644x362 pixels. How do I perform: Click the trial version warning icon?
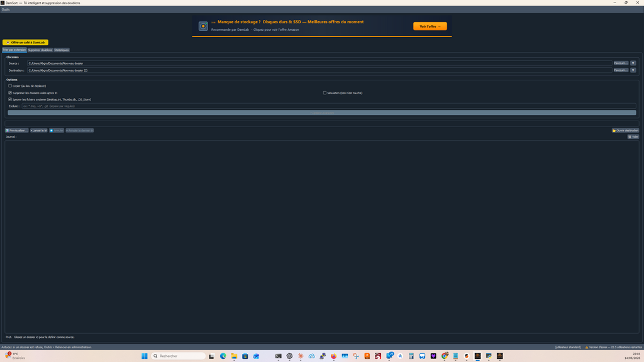point(587,347)
